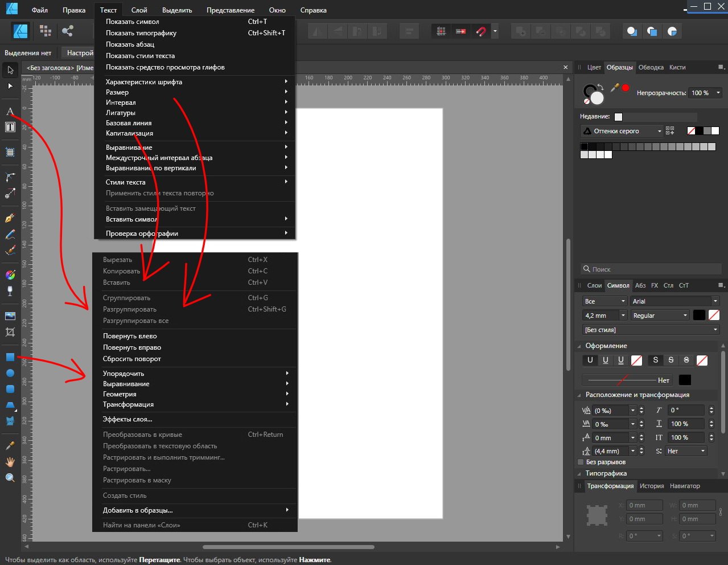728x565 pixels.
Task: Select the Move tool arrow
Action: pos(10,70)
